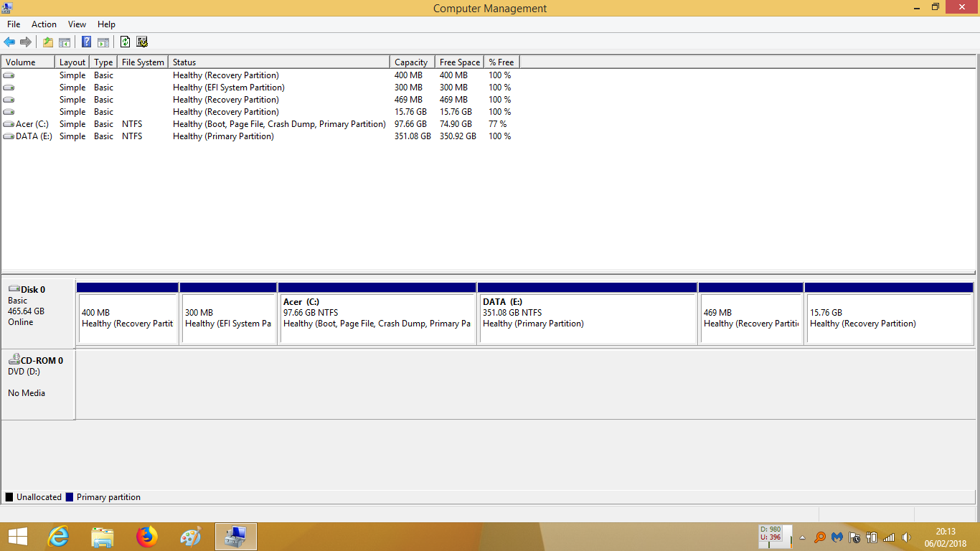Open the File menu

pos(14,24)
